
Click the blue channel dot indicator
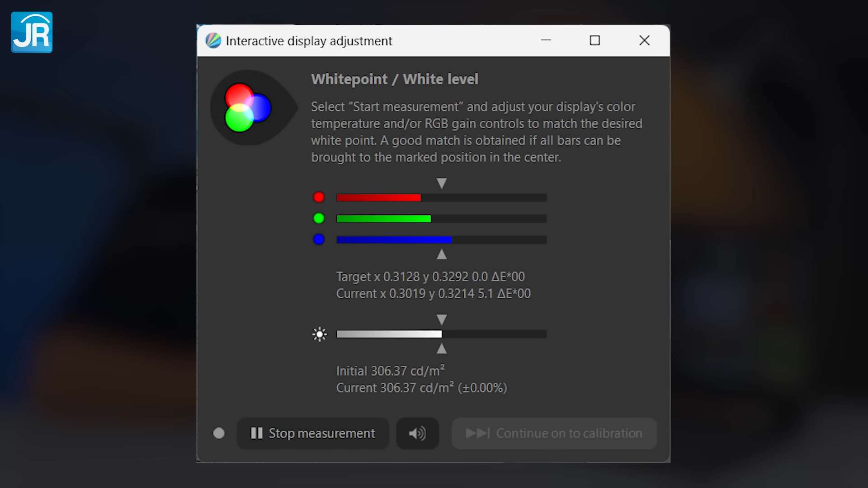click(x=319, y=239)
